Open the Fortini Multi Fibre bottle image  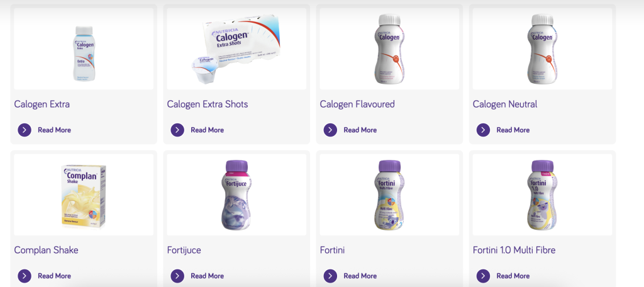(389, 195)
